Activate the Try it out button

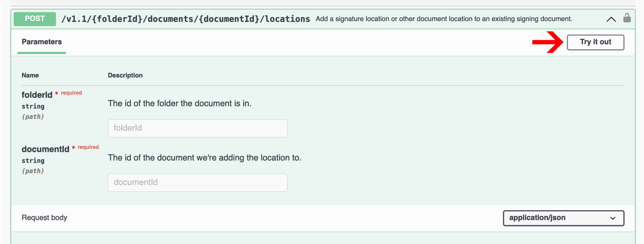595,42
